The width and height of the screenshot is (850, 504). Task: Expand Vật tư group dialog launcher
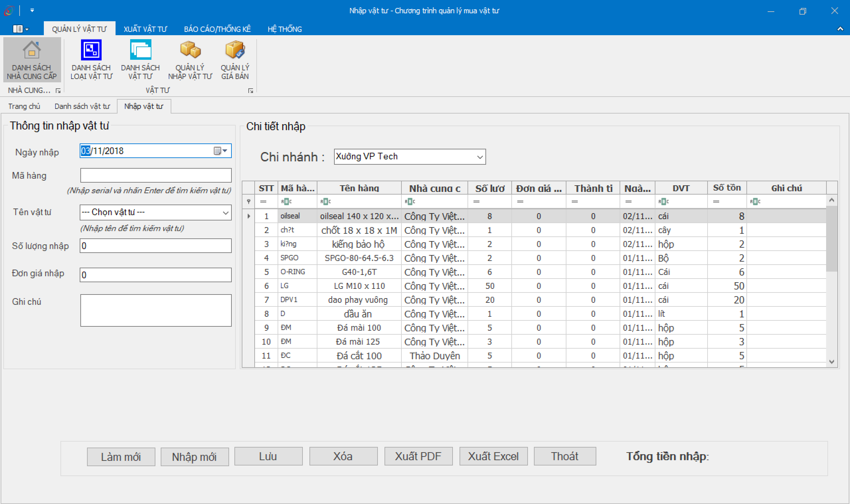coord(251,91)
